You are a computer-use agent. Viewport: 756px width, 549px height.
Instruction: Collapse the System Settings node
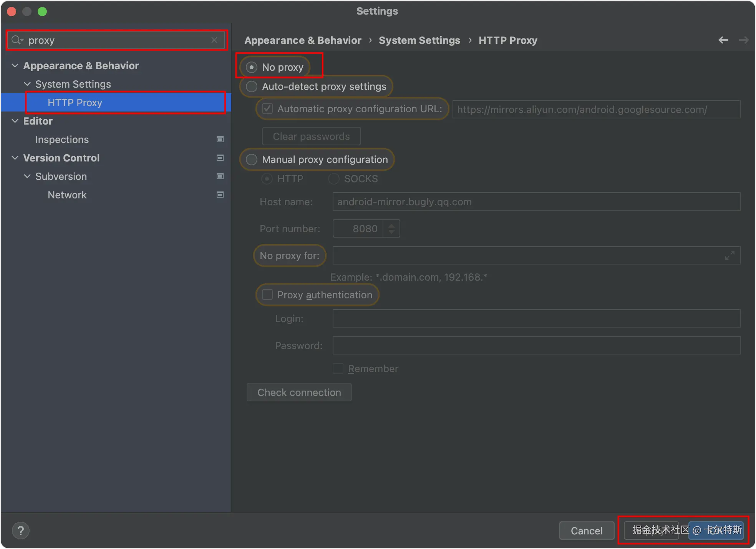(27, 84)
